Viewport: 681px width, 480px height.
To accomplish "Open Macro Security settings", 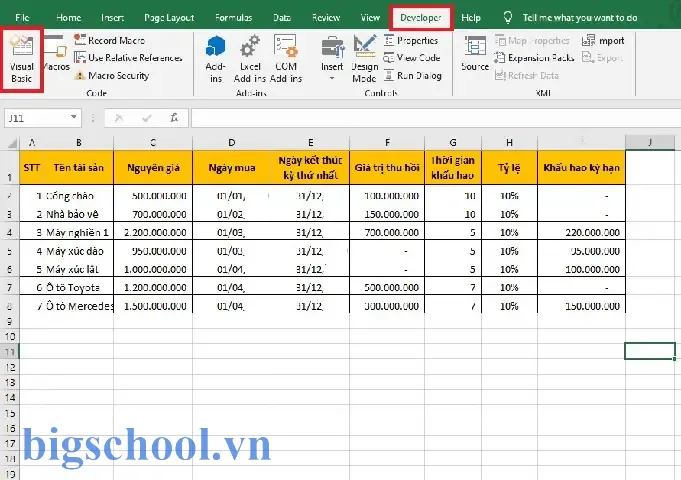I will pyautogui.click(x=112, y=76).
